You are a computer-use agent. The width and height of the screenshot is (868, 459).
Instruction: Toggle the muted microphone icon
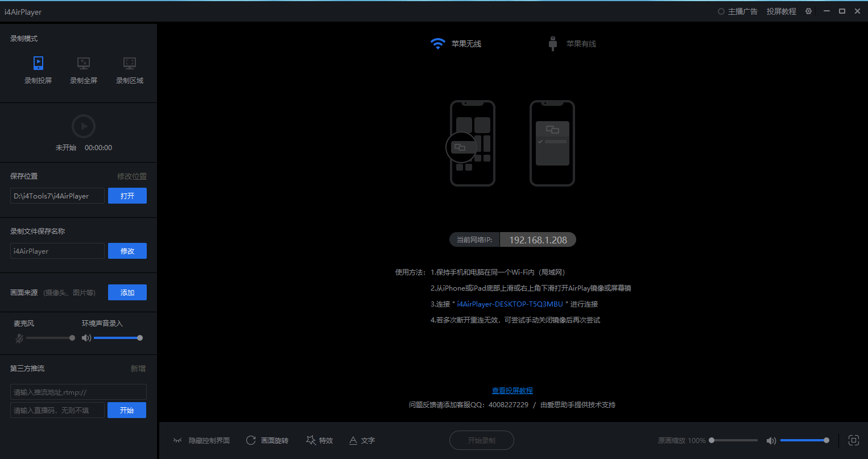point(19,338)
